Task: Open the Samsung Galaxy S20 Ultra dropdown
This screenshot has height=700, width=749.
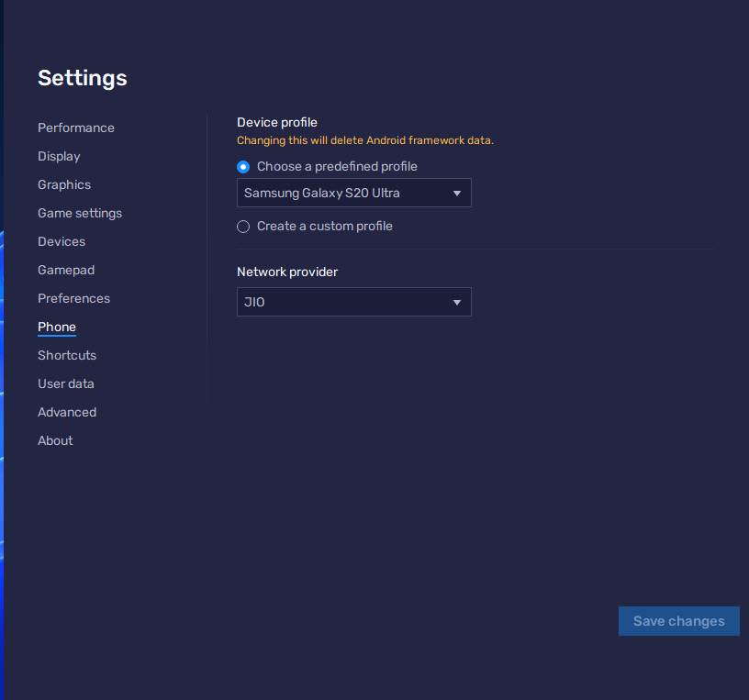Action: coord(353,193)
